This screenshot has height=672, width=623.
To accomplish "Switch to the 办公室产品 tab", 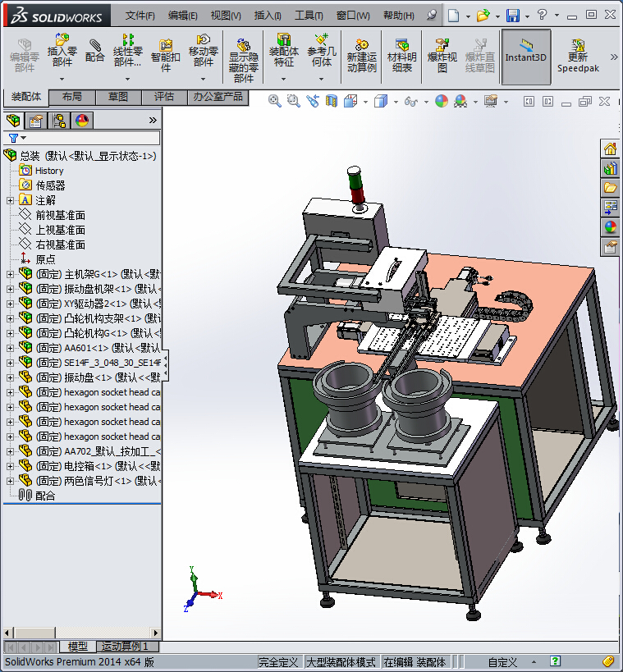I will point(218,97).
